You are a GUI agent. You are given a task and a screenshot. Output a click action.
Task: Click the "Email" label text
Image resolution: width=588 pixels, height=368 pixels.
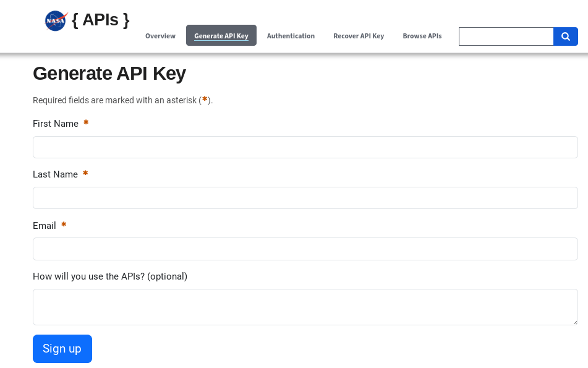(x=45, y=226)
